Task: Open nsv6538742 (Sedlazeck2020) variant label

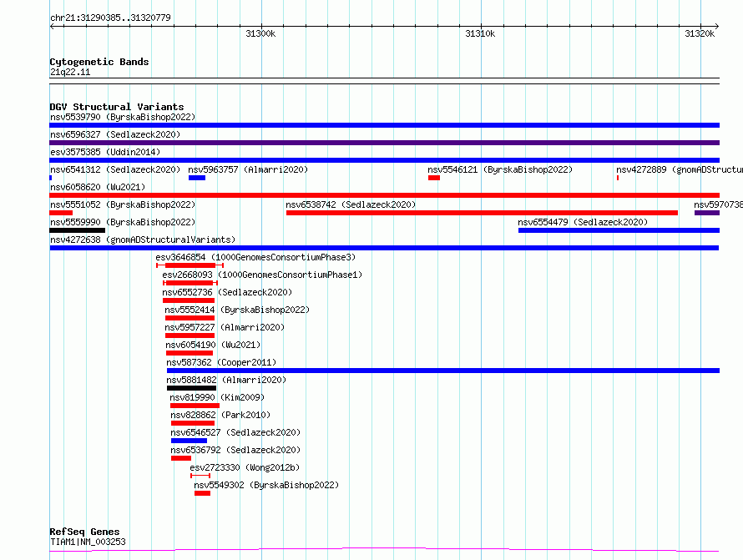Action: pyautogui.click(x=351, y=204)
